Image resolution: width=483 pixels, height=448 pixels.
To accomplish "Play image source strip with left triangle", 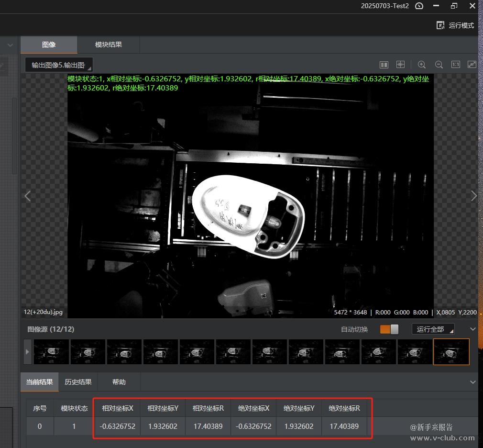I will click(x=27, y=352).
